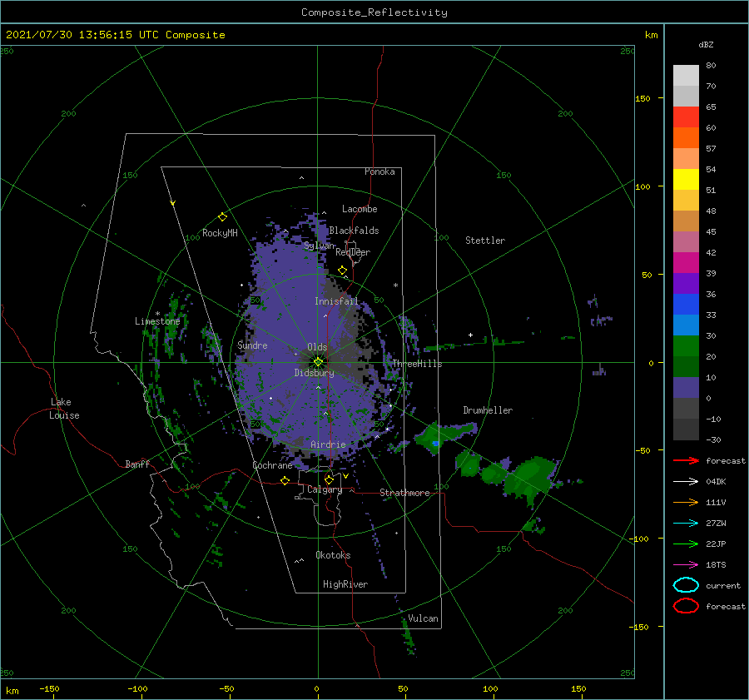Click the dBZ legend heading
The image size is (749, 700).
pos(706,44)
